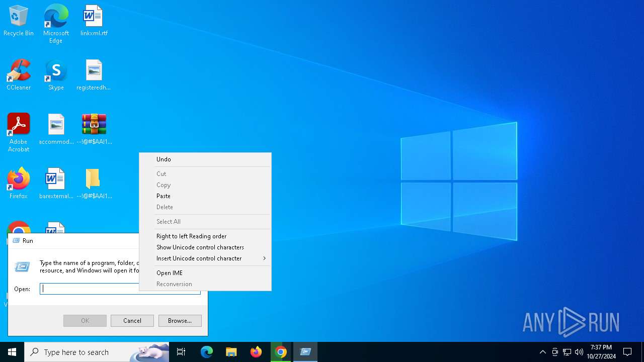Image resolution: width=644 pixels, height=362 pixels.
Task: Click the taskbar search box
Action: click(x=97, y=352)
